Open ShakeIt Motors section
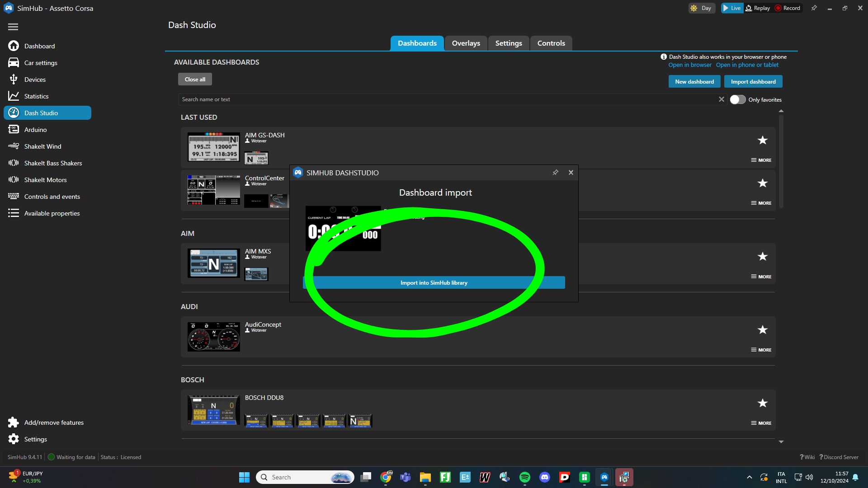Viewport: 868px width, 488px height. 45,180
